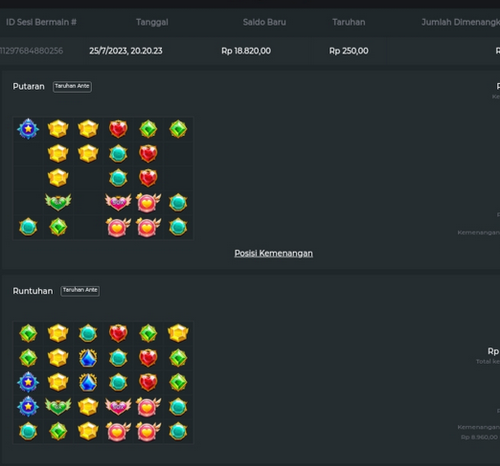Click the date 25/7/2023, 20.20.23
This screenshot has width=500, height=466.
[x=126, y=51]
